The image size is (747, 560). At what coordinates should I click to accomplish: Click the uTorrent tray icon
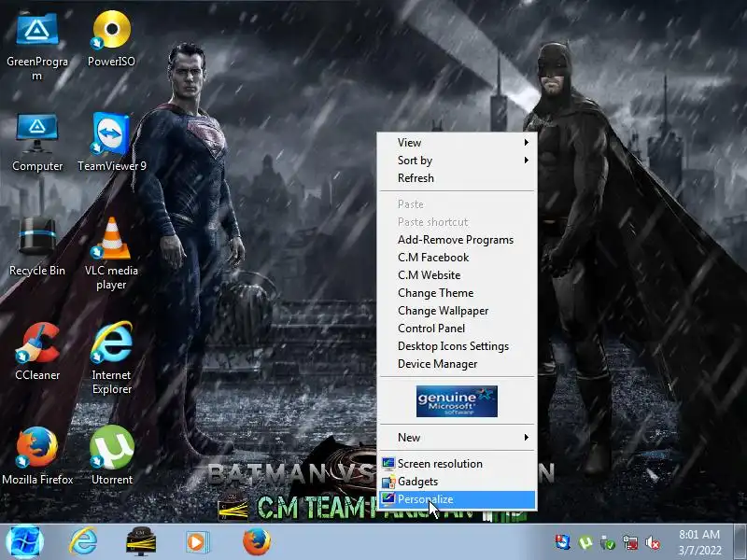tap(585, 542)
